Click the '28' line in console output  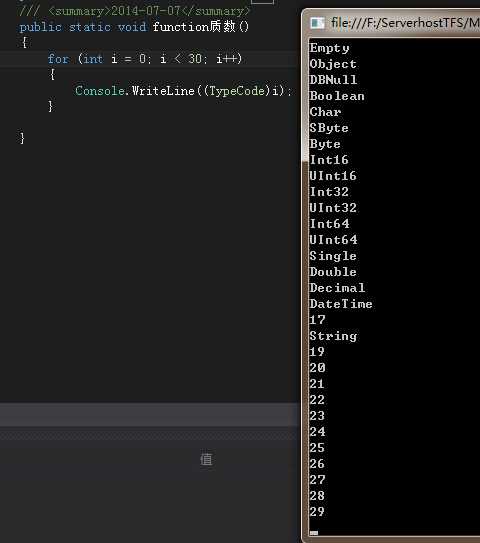[317, 496]
